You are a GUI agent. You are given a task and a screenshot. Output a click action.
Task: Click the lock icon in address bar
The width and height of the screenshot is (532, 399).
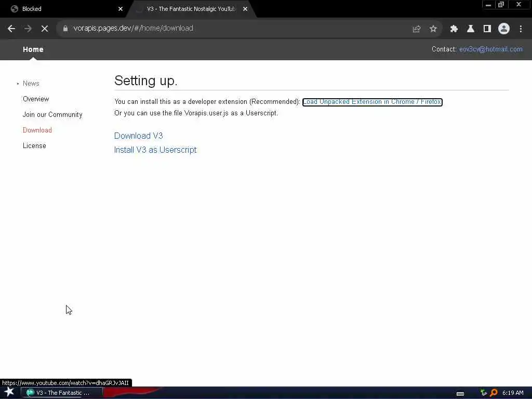[65, 29]
